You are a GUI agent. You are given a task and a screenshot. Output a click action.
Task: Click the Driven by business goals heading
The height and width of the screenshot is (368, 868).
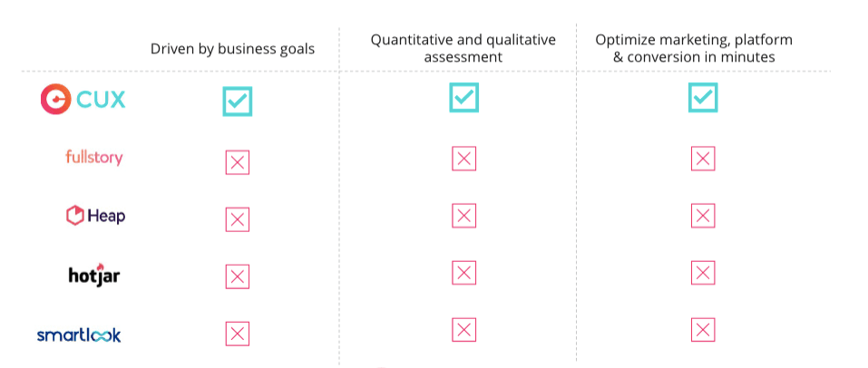(232, 49)
